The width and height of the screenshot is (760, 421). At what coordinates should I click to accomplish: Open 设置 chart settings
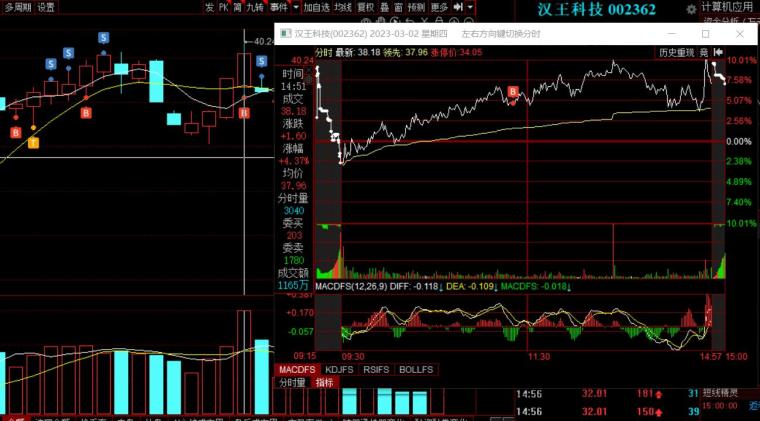coord(46,7)
